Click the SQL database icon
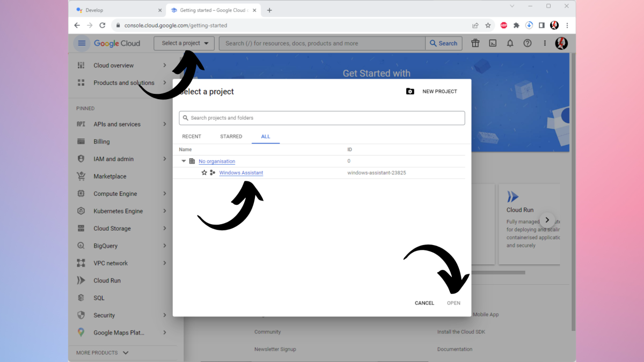Screen dimensions: 644x362 point(81,298)
